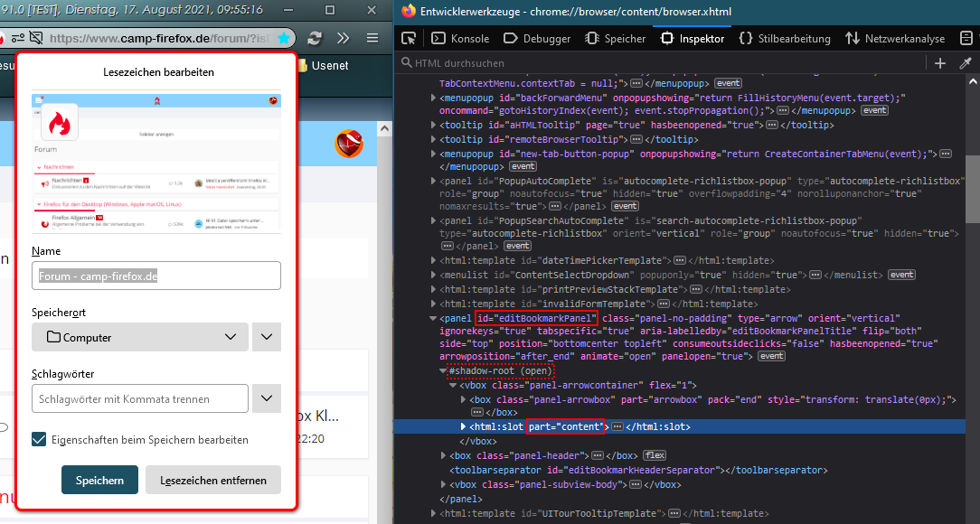Viewport: 980px width, 524px height.
Task: Switch to the Stilbearbeitung tab
Action: coord(784,39)
